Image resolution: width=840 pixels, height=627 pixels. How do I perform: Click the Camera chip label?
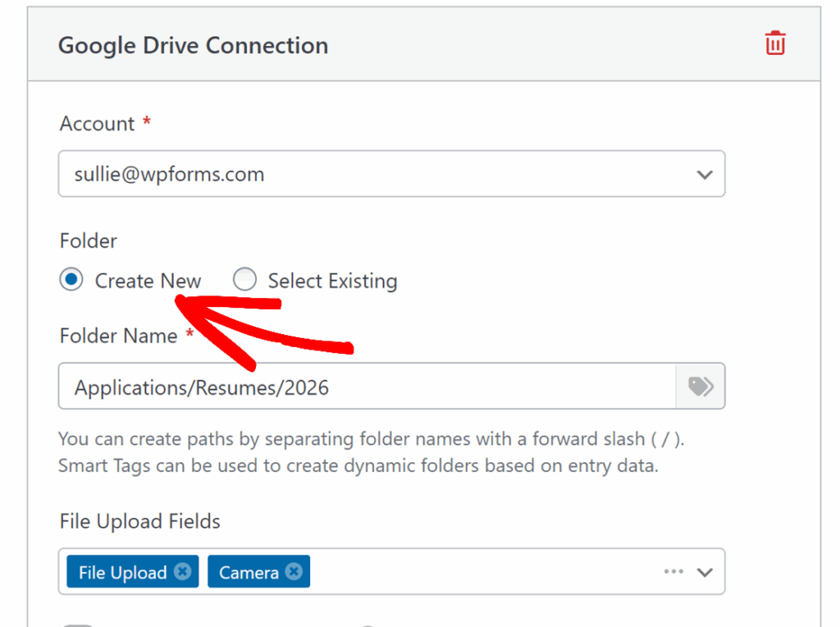pos(249,573)
